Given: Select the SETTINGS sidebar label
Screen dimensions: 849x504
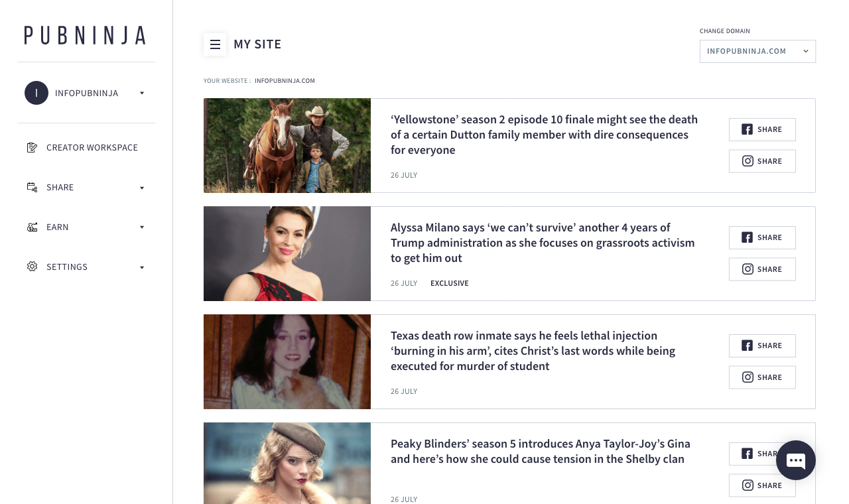Looking at the screenshot, I should tap(67, 267).
